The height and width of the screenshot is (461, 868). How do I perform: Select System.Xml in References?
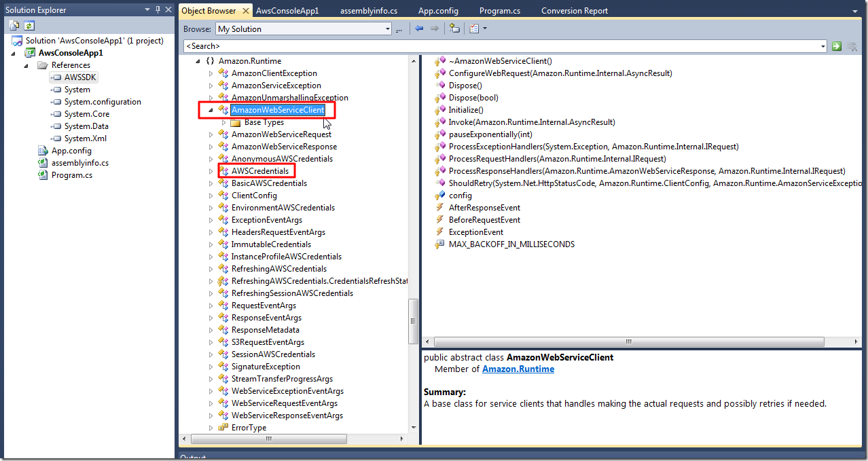[86, 139]
